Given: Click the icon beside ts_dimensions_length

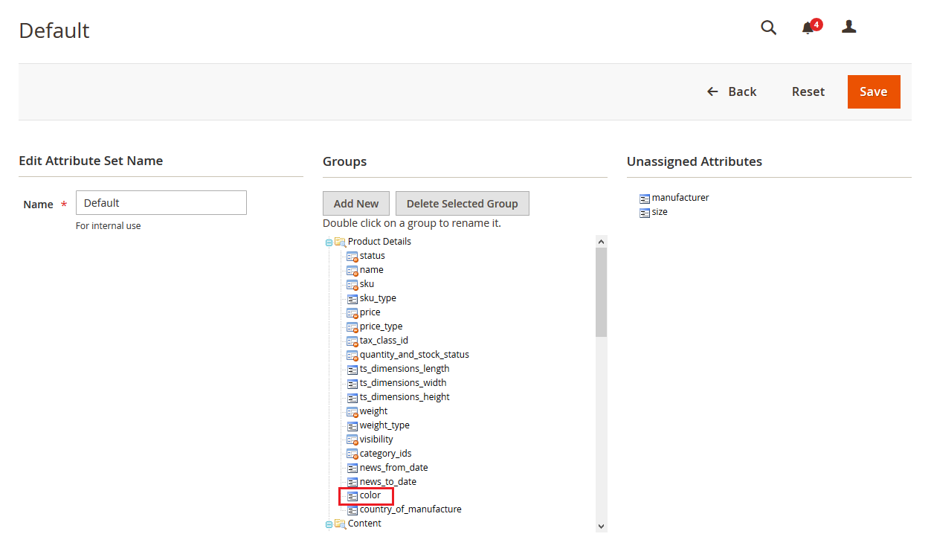Looking at the screenshot, I should click(352, 369).
